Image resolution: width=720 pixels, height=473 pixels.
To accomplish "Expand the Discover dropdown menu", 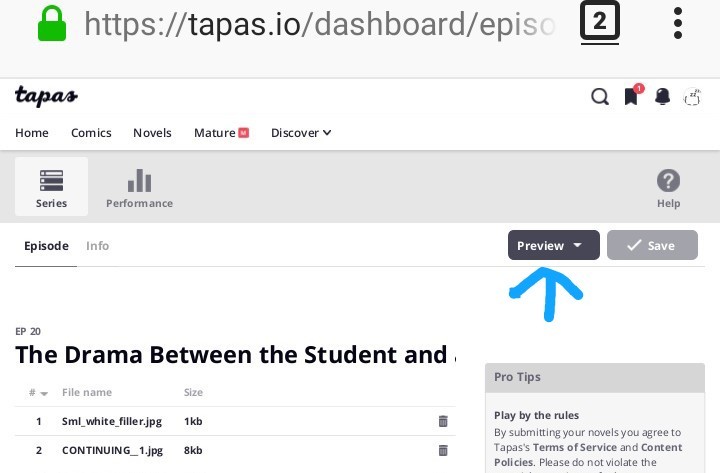I will click(301, 133).
